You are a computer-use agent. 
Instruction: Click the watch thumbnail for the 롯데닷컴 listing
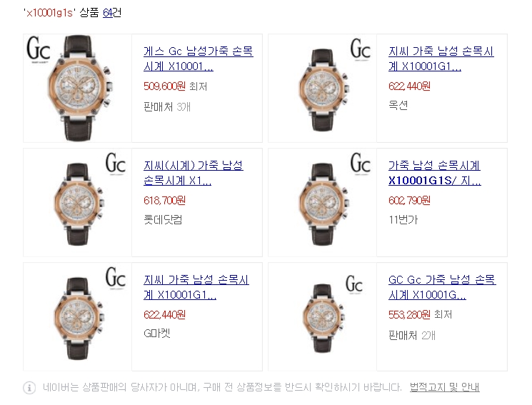78,202
